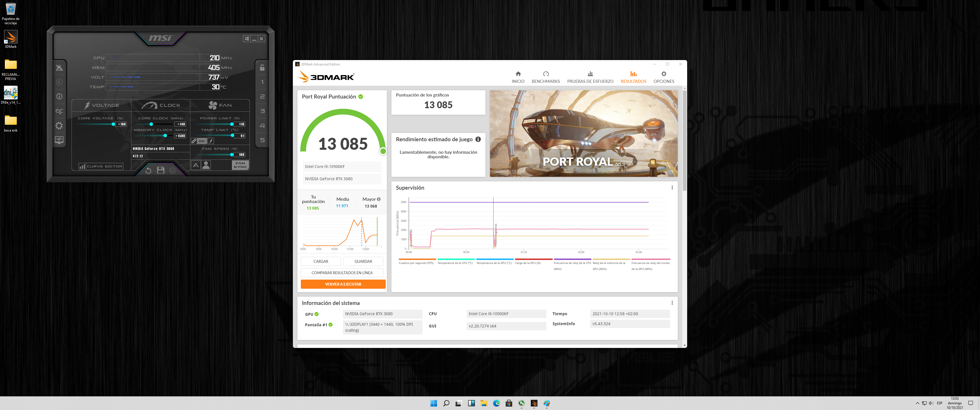Viewport: 980px width, 410px height.
Task: Click the Port Royal preview image
Action: click(584, 134)
